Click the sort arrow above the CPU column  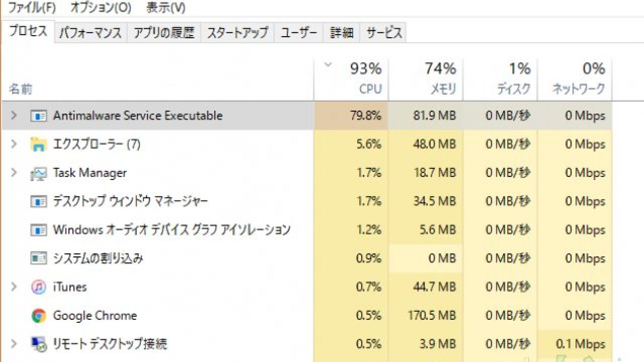click(329, 64)
